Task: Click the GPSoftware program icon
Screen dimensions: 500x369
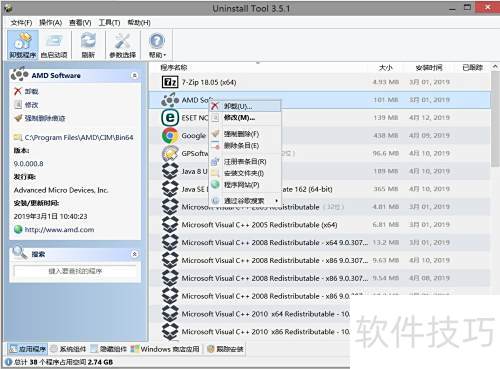Action: [170, 153]
